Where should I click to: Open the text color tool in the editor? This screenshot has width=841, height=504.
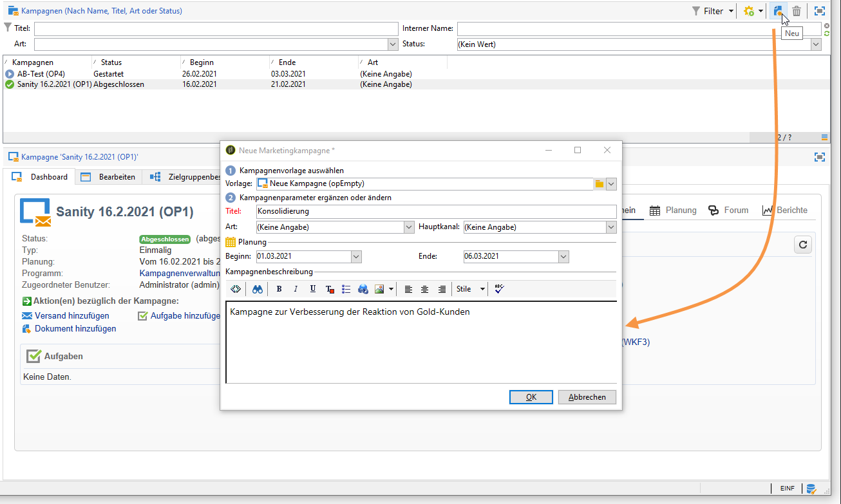329,289
